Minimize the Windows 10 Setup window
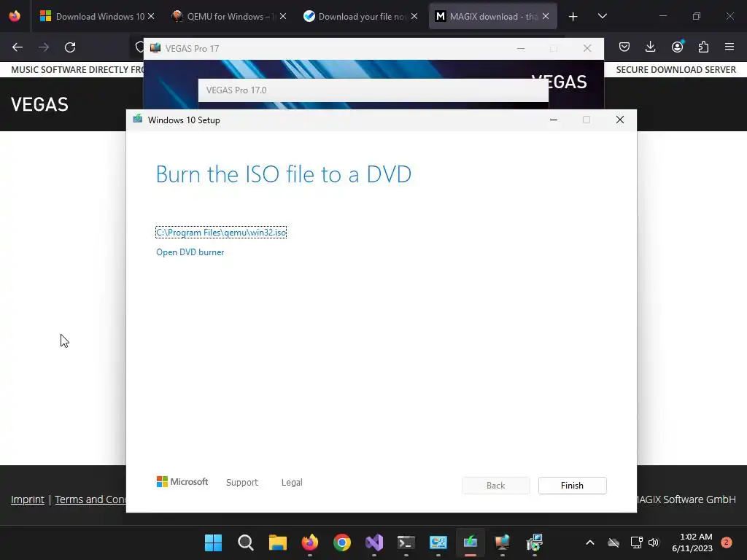 point(554,120)
